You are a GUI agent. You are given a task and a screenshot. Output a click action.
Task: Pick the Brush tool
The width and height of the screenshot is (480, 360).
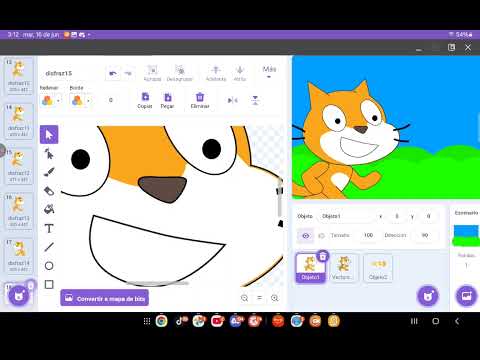click(49, 172)
